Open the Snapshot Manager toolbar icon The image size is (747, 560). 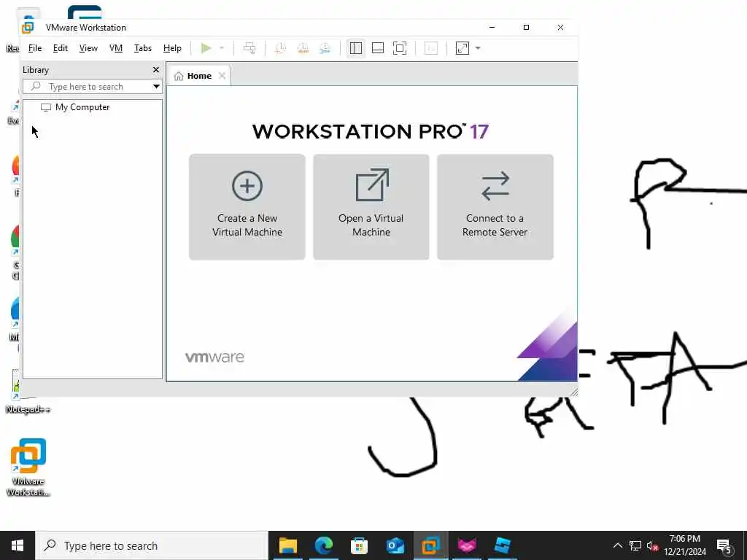(325, 48)
